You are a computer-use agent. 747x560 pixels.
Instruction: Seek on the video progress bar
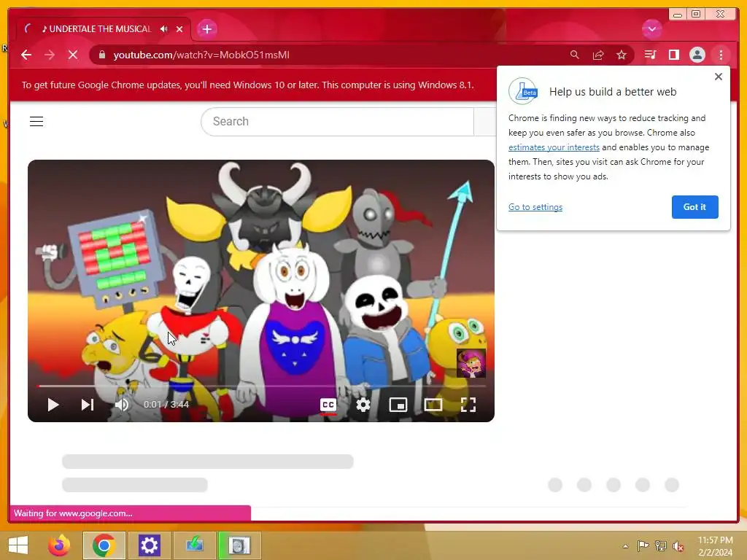point(261,386)
